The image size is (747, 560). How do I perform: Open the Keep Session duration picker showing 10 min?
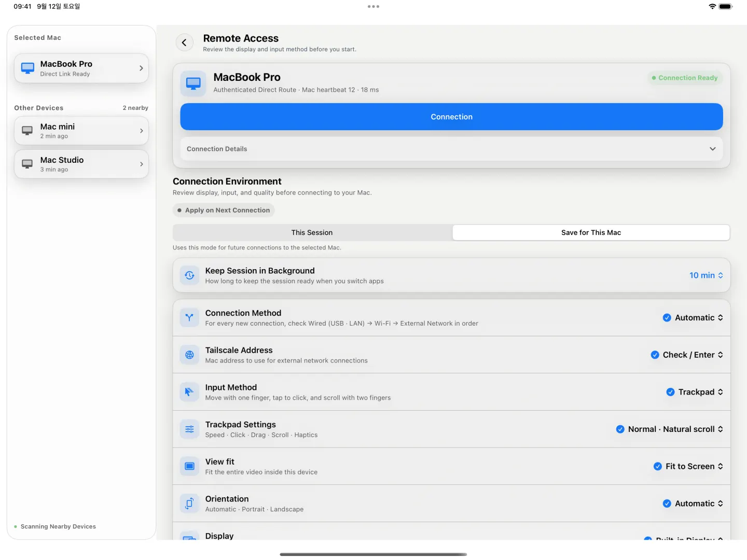tap(706, 275)
